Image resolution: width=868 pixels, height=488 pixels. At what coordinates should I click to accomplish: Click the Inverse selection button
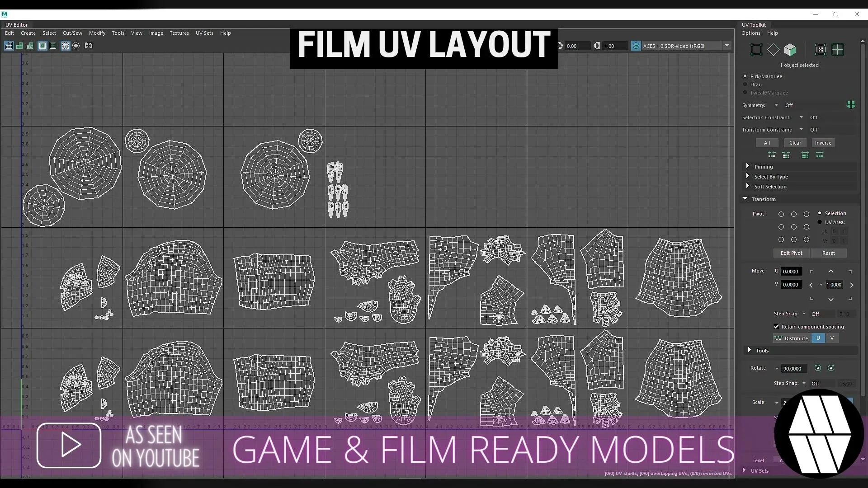(x=823, y=143)
